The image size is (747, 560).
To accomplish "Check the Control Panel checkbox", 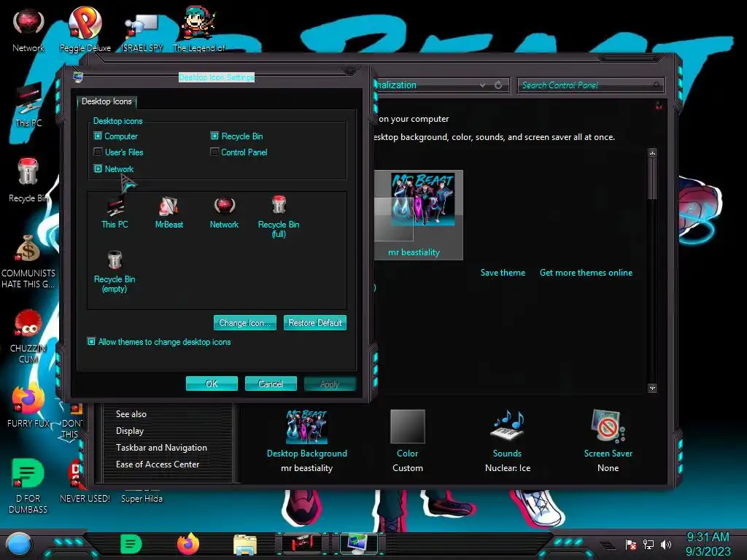I will (215, 152).
